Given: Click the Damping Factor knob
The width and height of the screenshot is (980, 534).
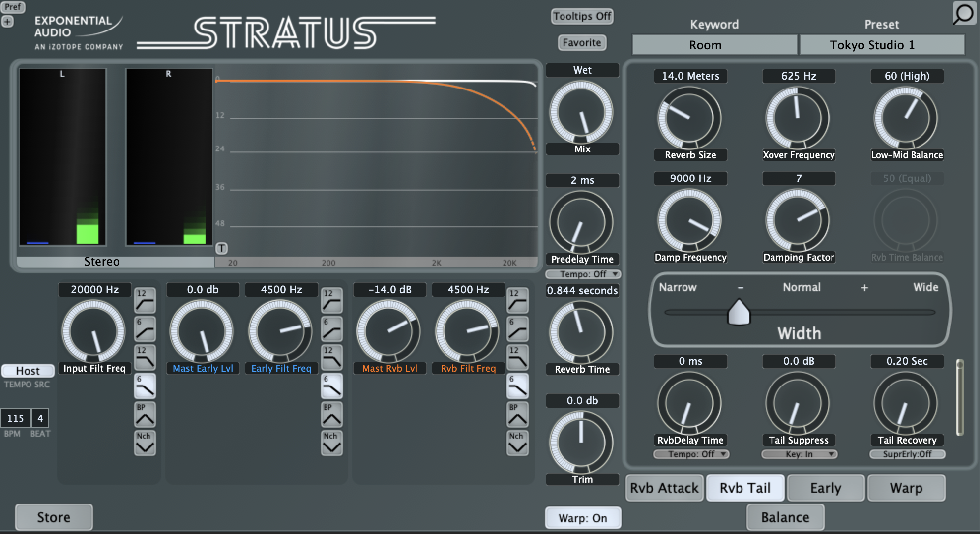Looking at the screenshot, I should pos(798,220).
